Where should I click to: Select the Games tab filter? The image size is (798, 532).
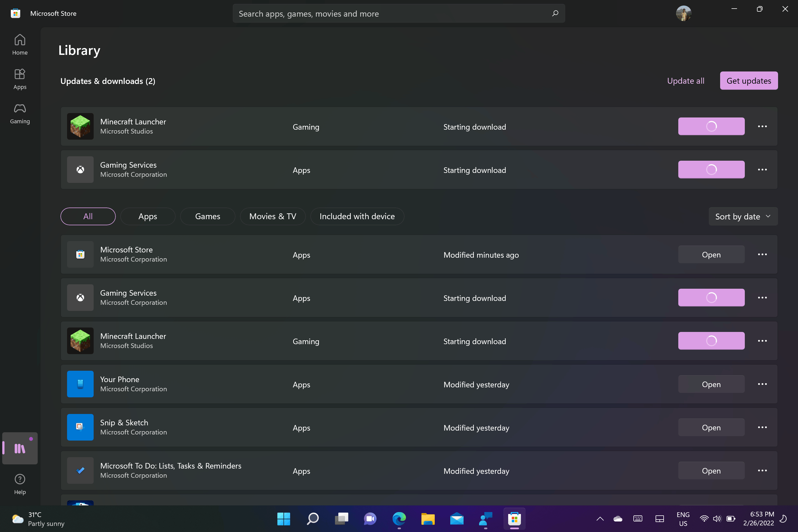coord(208,216)
